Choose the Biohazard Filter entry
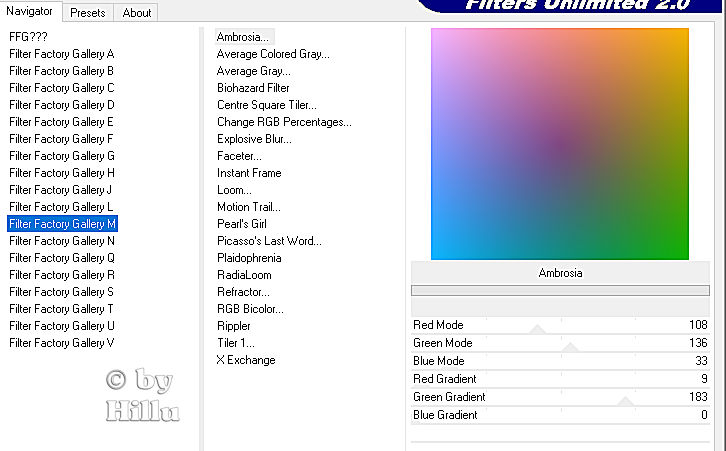The height and width of the screenshot is (451, 726). pyautogui.click(x=253, y=88)
